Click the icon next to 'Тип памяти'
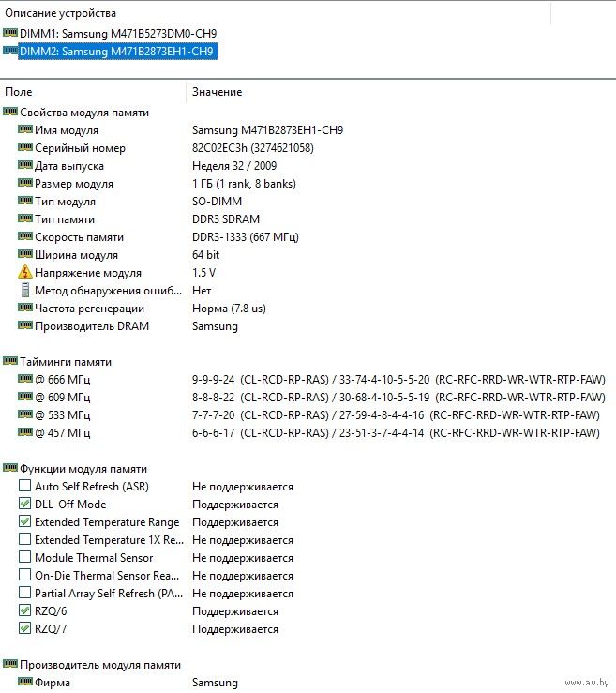Image resolution: width=616 pixels, height=693 pixels. coord(25,218)
